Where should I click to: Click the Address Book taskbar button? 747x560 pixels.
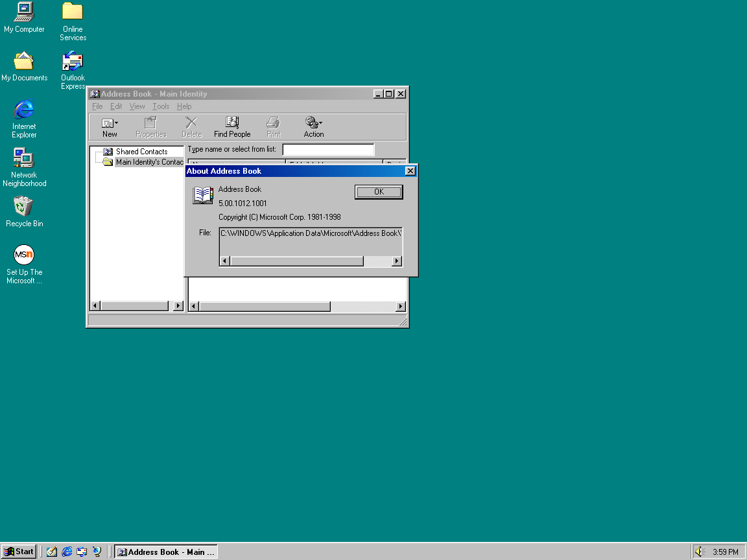click(165, 552)
